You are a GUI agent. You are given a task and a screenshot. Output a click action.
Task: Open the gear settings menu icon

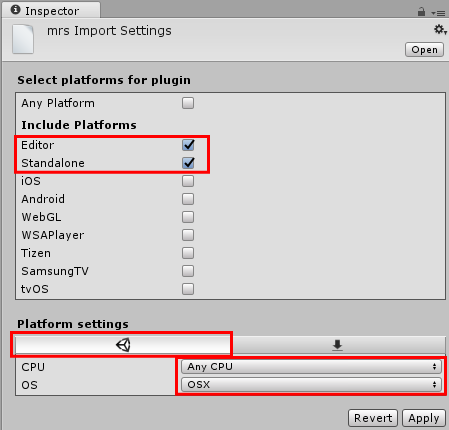pyautogui.click(x=440, y=30)
